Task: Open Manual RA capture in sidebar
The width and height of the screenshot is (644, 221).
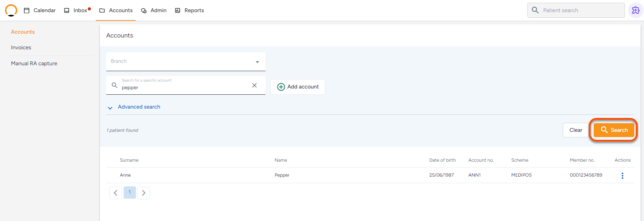Action: [34, 63]
